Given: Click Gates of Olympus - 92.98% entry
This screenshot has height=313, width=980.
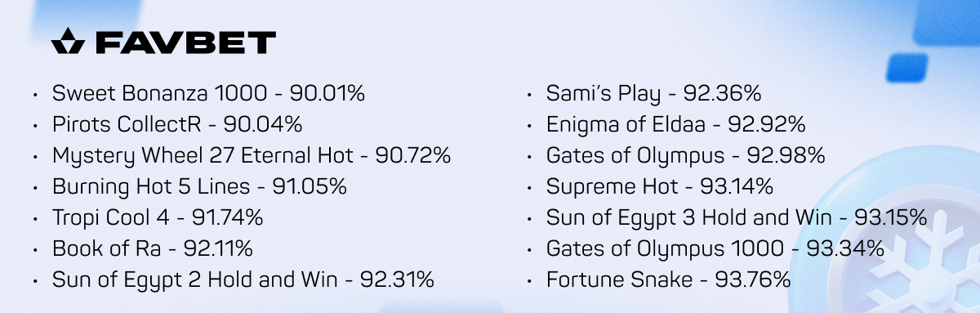Looking at the screenshot, I should (685, 155).
